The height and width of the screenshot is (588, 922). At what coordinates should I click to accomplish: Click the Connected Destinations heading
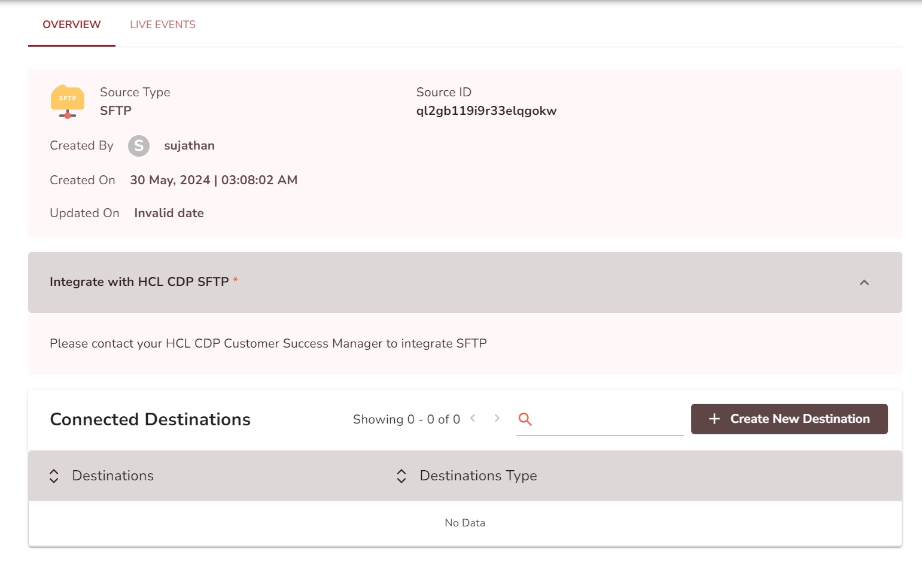150,419
